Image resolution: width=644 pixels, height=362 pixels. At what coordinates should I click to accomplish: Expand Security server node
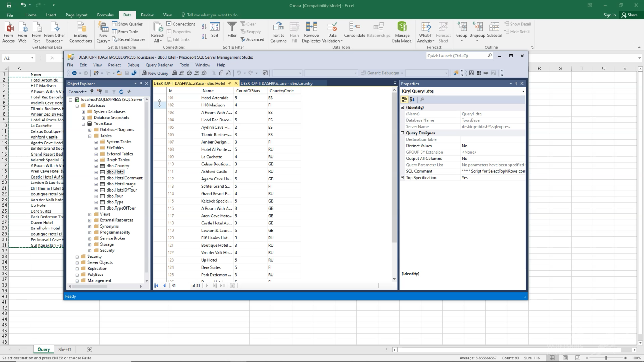77,257
